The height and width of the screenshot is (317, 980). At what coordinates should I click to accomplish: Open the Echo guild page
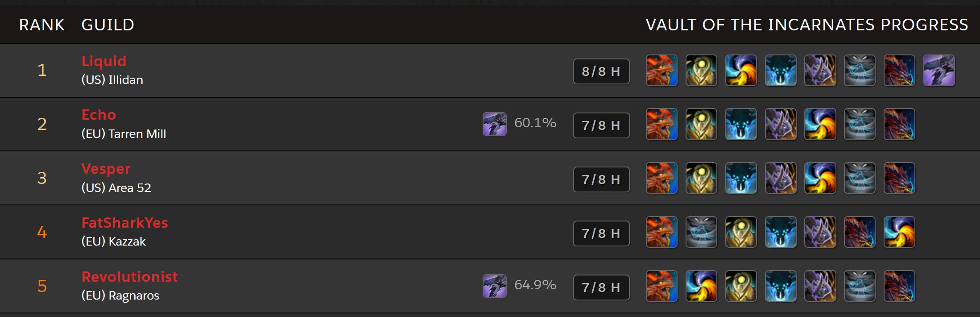(99, 115)
